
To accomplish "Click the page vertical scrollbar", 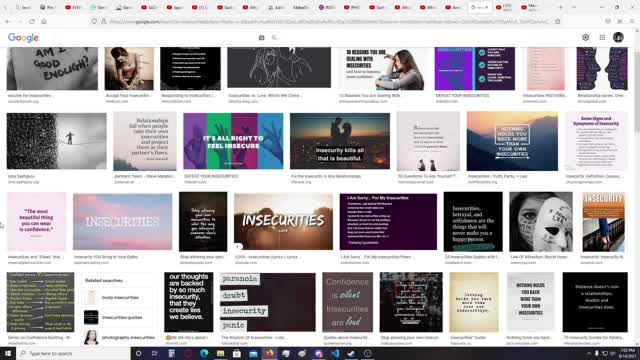I will tap(637, 195).
